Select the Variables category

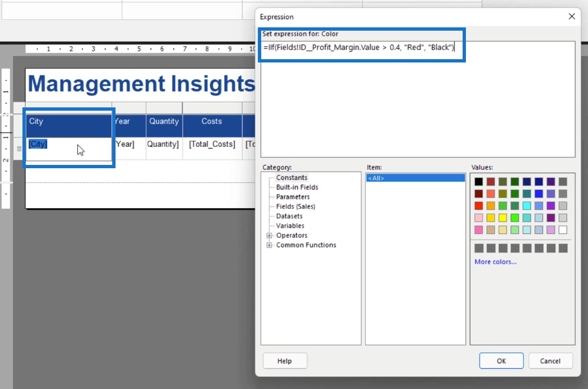pos(290,226)
